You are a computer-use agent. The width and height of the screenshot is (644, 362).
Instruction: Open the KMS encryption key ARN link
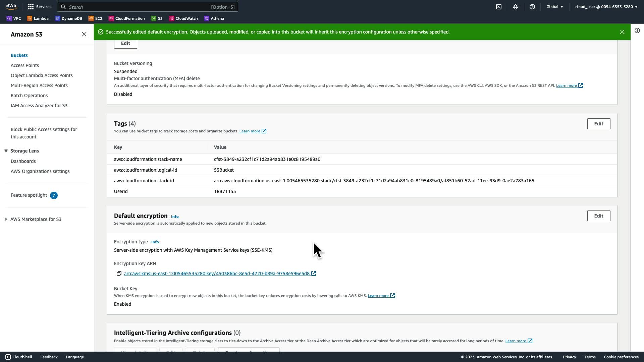(x=217, y=274)
